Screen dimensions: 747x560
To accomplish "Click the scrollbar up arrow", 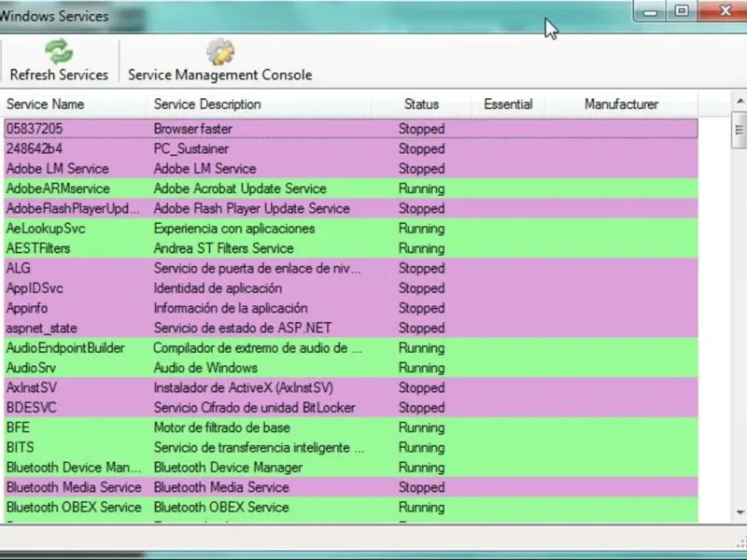I will pyautogui.click(x=740, y=102).
